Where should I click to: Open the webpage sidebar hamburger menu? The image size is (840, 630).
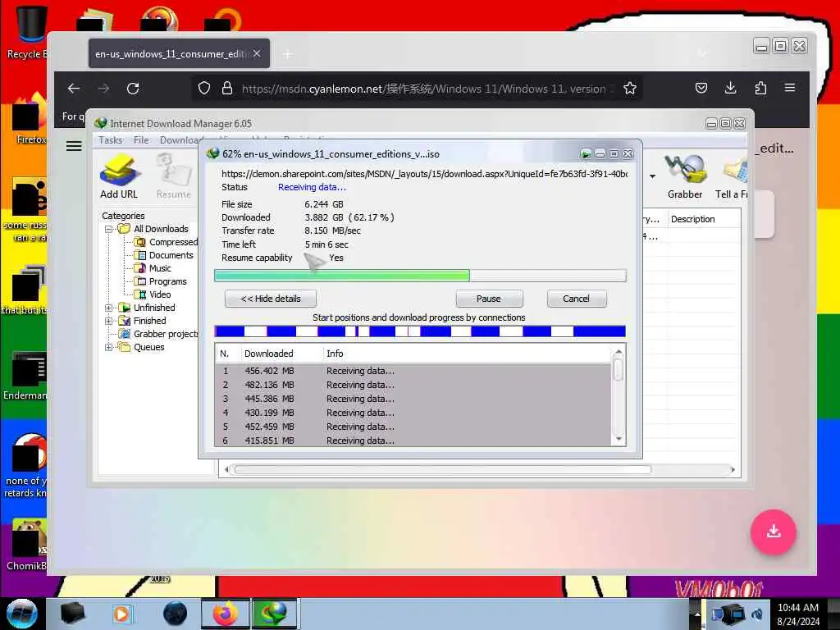(x=74, y=146)
